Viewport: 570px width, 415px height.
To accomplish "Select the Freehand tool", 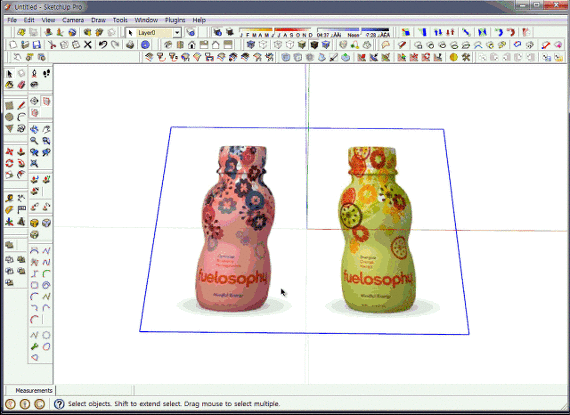I will coord(21,128).
